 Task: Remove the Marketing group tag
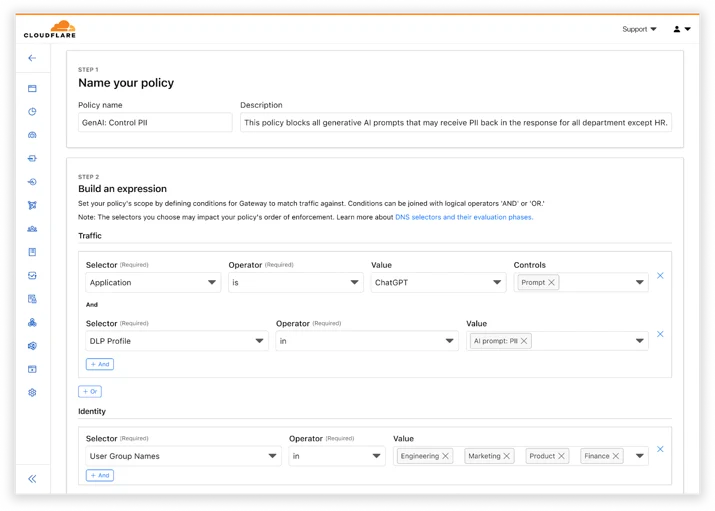click(x=507, y=456)
